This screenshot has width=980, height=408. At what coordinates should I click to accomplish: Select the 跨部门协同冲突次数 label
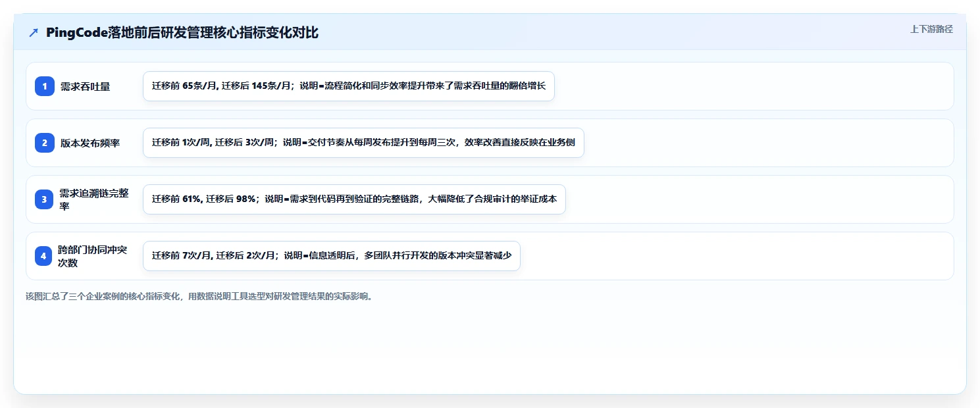(x=93, y=256)
